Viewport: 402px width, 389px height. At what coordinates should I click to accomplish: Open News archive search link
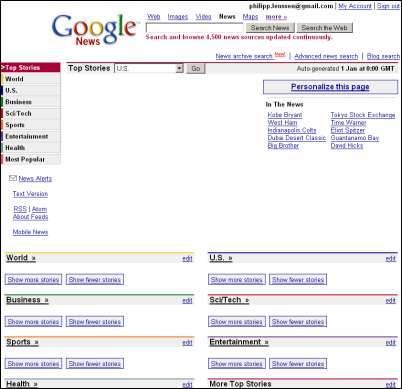pyautogui.click(x=244, y=56)
